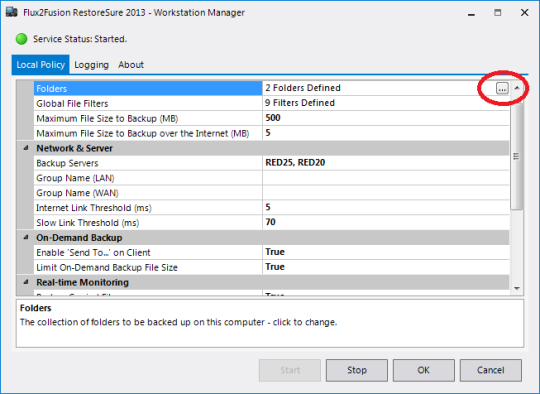
Task: Click the vertical scrollbar thumb
Action: coord(517,156)
